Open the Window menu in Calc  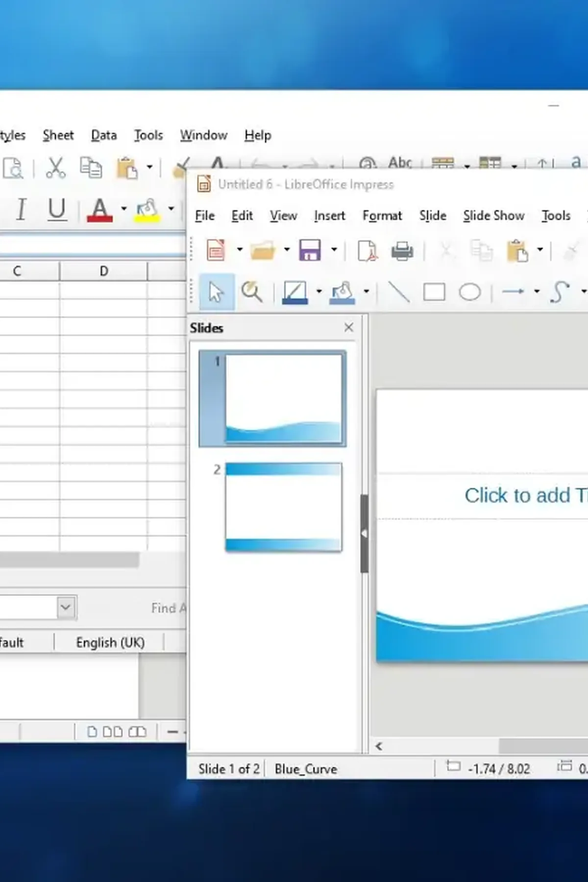click(203, 135)
